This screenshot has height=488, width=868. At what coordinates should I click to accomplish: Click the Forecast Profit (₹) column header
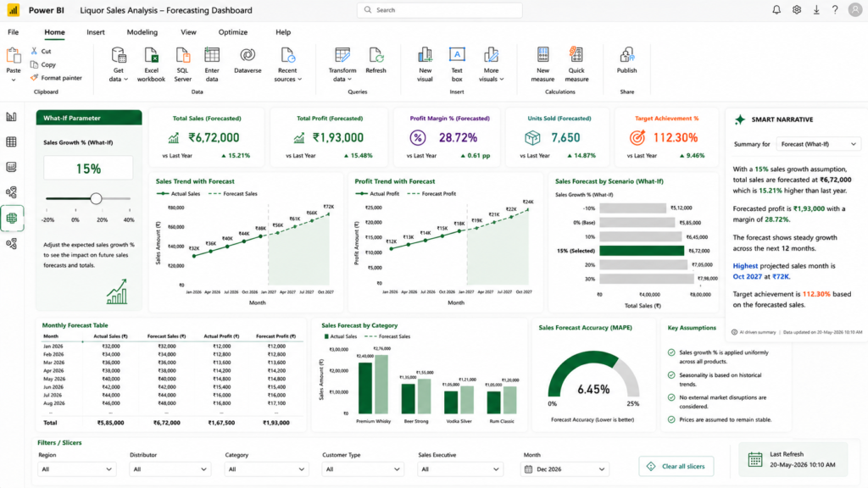coord(275,335)
